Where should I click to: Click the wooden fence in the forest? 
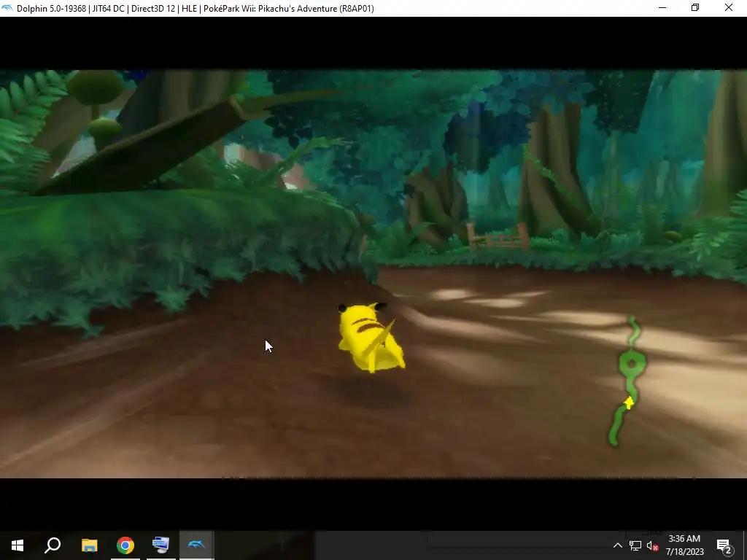(498, 237)
